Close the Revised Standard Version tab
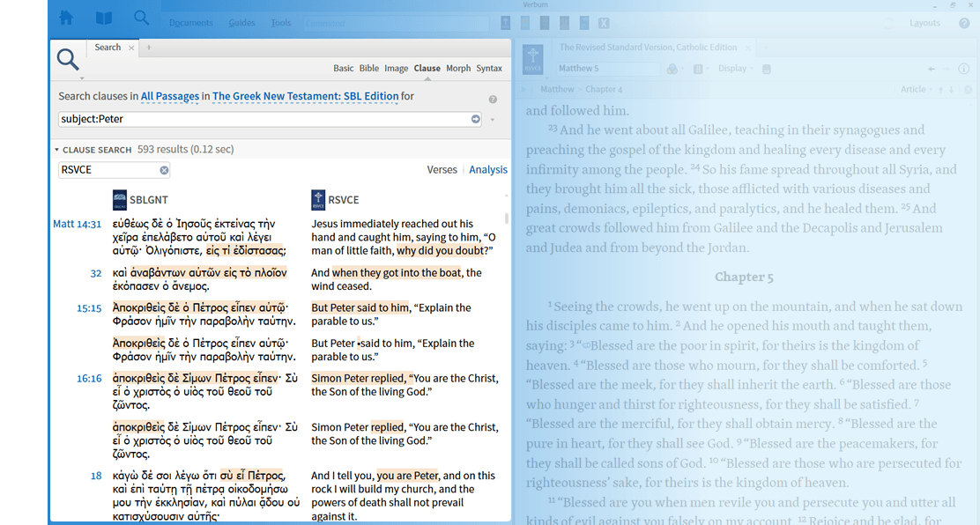This screenshot has height=525, width=980. [748, 48]
